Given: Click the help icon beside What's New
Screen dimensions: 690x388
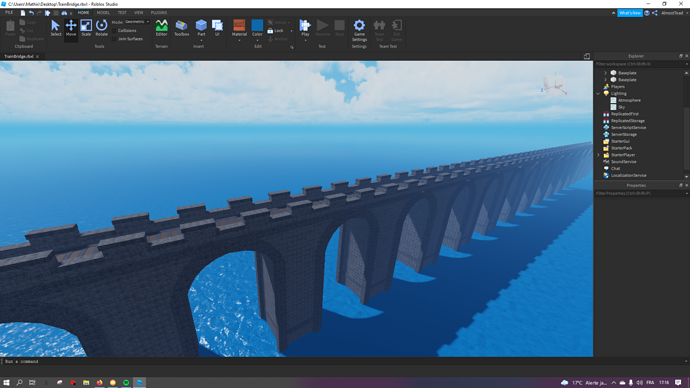Looking at the screenshot, I should (x=647, y=13).
